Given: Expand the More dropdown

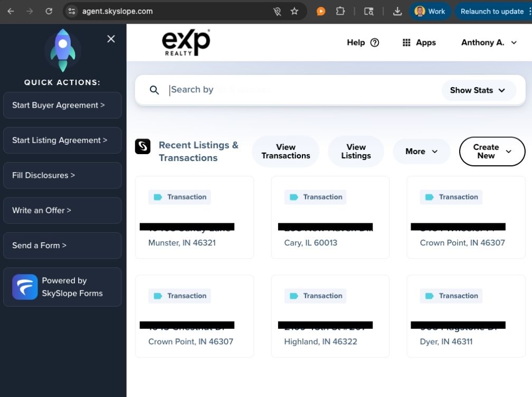Looking at the screenshot, I should [x=421, y=152].
